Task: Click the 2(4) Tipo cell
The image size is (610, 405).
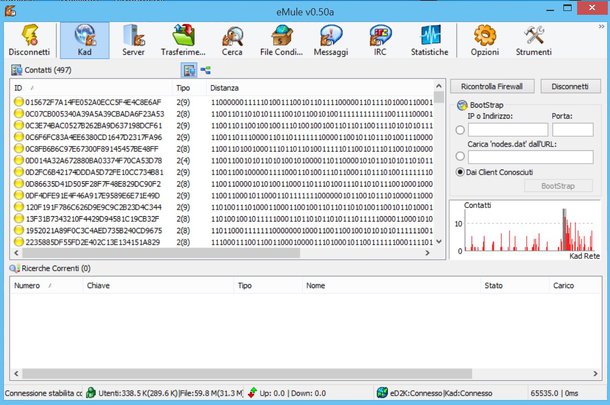Action: click(183, 160)
